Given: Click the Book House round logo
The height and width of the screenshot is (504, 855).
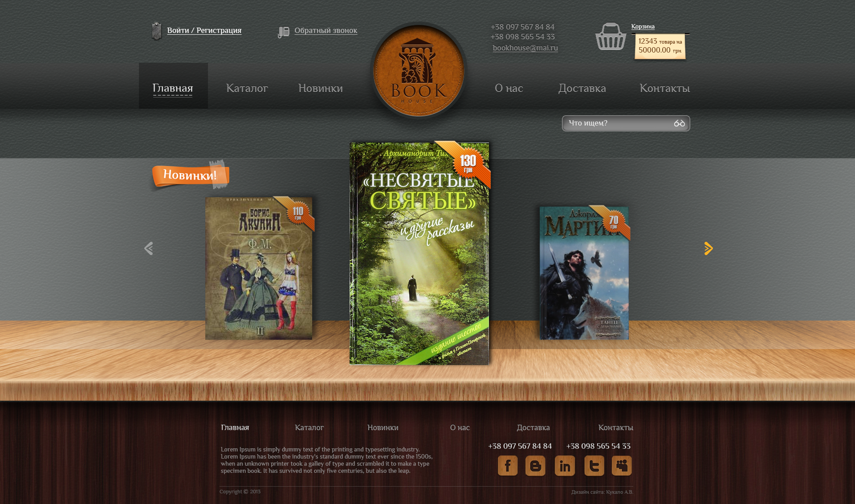Looking at the screenshot, I should coord(419,71).
